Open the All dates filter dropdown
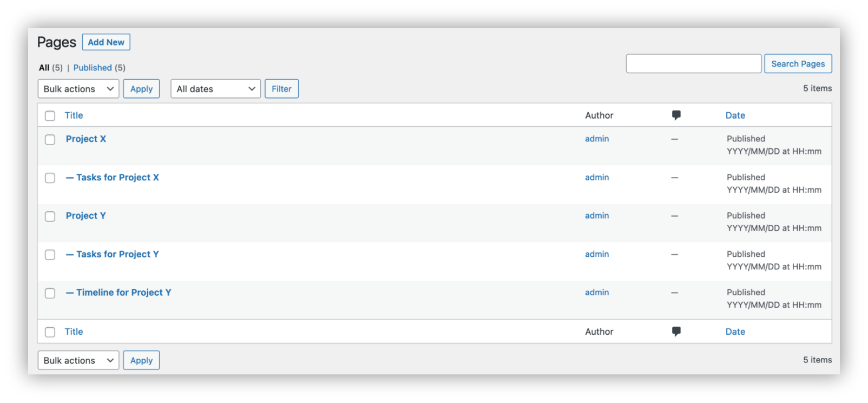The image size is (868, 403). click(x=215, y=89)
